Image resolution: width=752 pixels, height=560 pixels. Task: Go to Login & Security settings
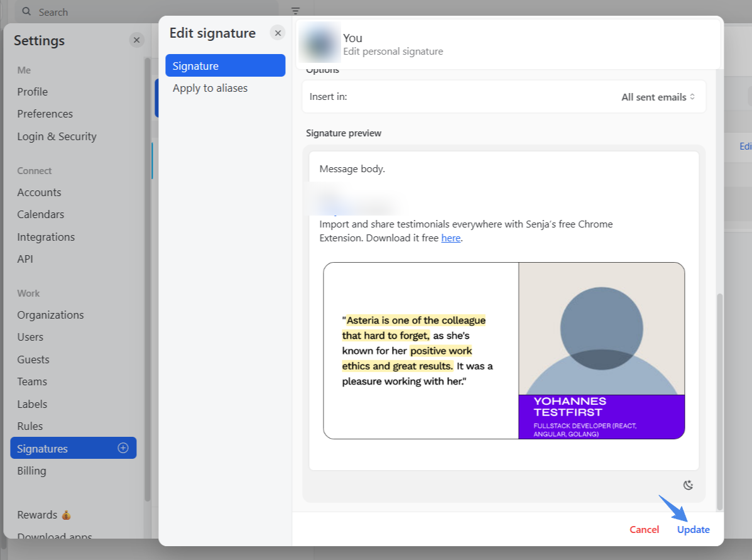(x=57, y=136)
